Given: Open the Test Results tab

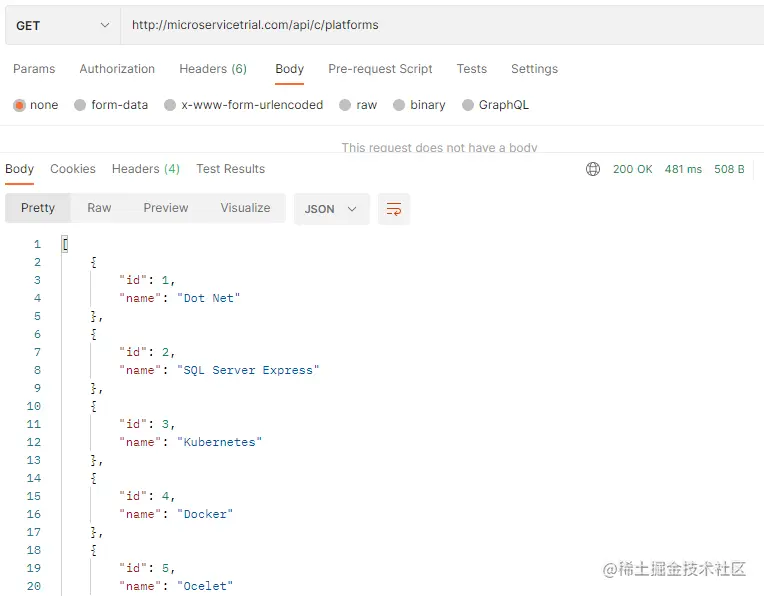Looking at the screenshot, I should 230,169.
